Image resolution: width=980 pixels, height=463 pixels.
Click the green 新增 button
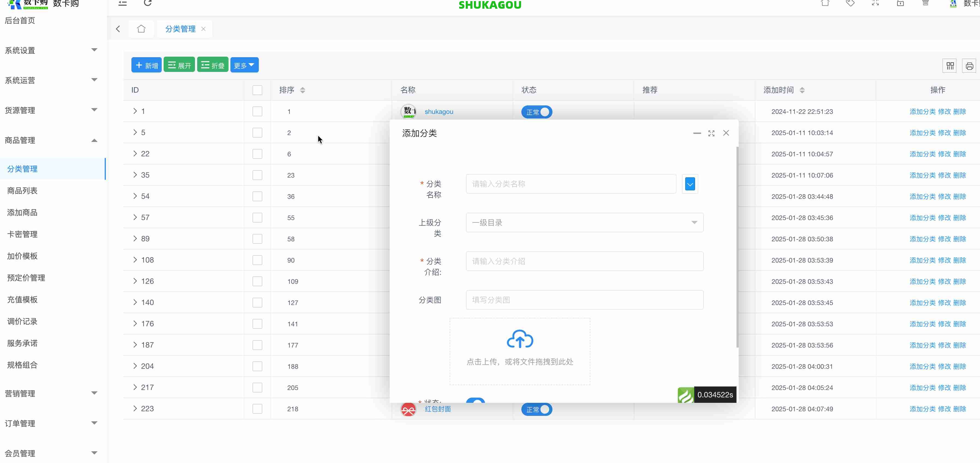[146, 65]
